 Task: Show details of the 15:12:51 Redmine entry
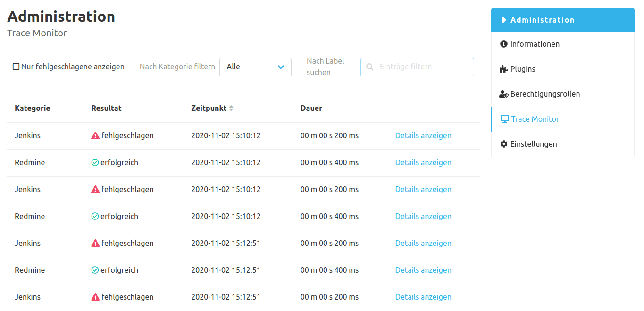(x=423, y=270)
